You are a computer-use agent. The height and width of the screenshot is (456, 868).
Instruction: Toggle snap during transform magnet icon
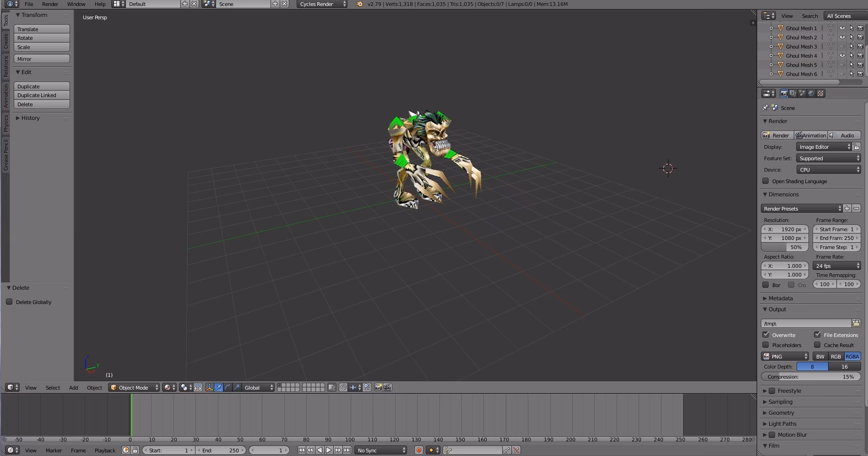343,387
